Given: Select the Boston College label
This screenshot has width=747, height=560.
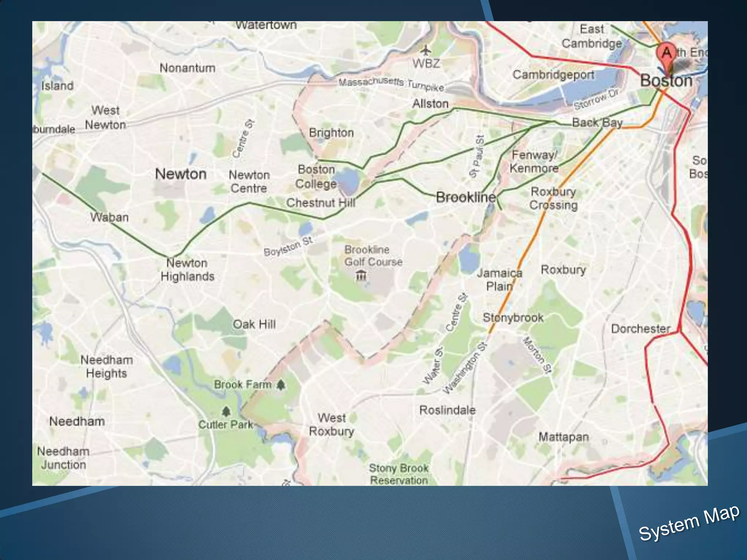Looking at the screenshot, I should [316, 176].
